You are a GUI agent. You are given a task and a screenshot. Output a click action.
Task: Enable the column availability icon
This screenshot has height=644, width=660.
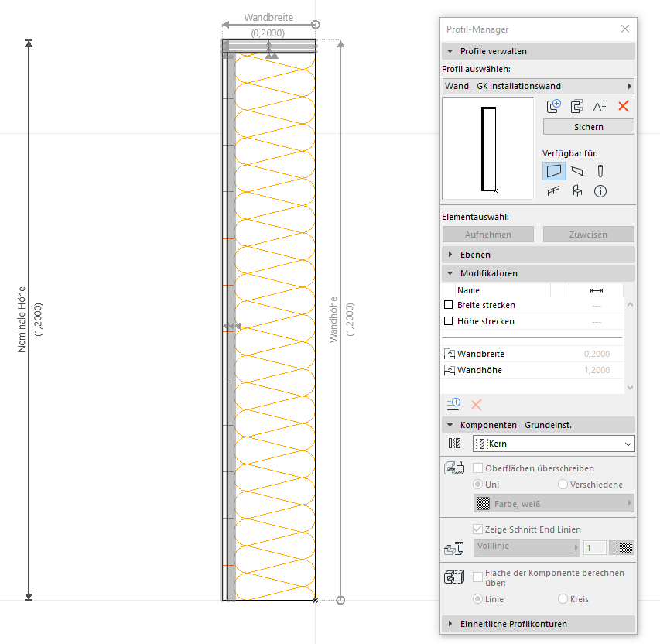[600, 170]
